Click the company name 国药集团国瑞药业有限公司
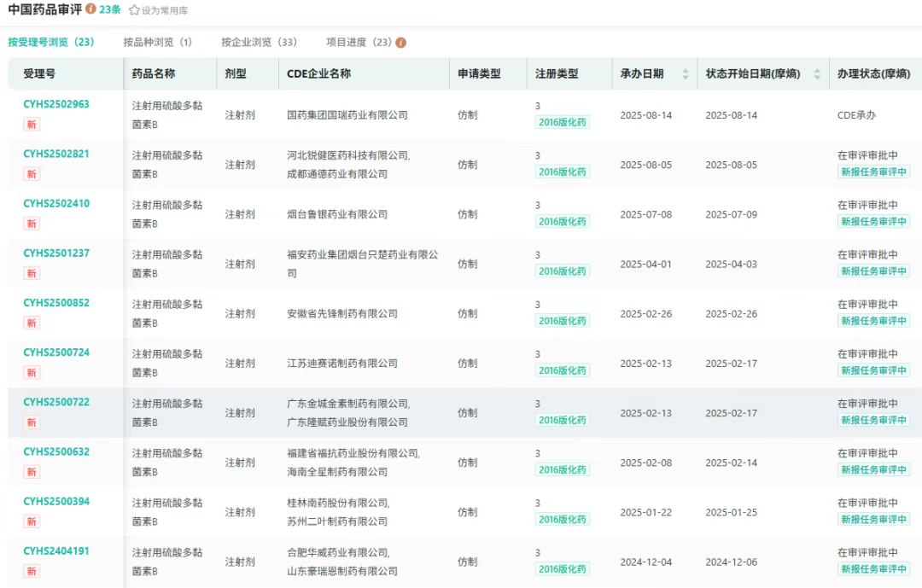 [347, 115]
